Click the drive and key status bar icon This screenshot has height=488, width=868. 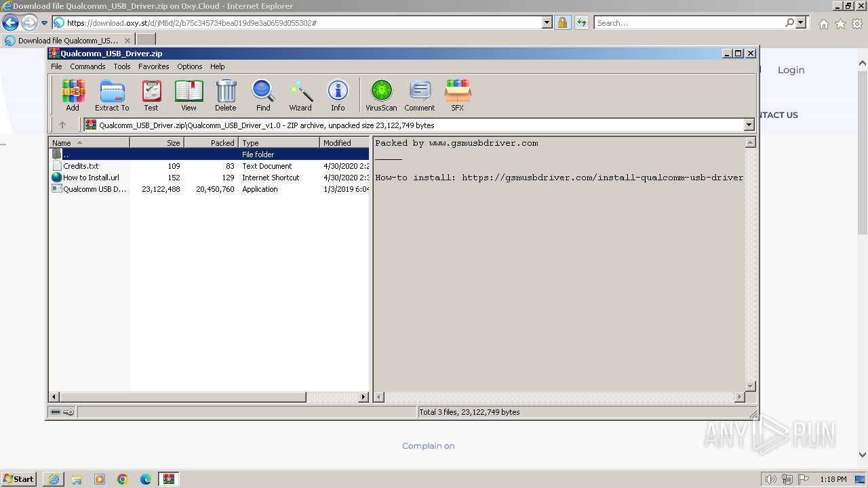(x=62, y=412)
